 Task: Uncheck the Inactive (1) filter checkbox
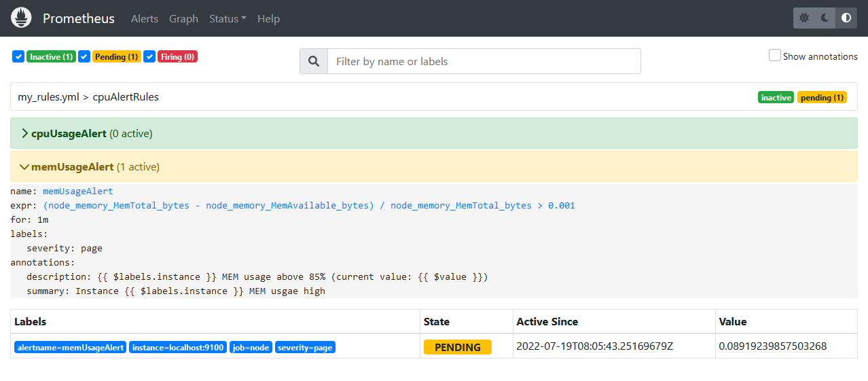pos(18,56)
